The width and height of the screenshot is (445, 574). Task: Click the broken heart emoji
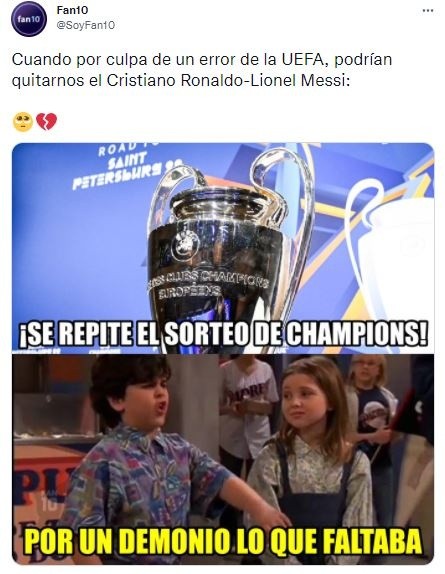(46, 122)
